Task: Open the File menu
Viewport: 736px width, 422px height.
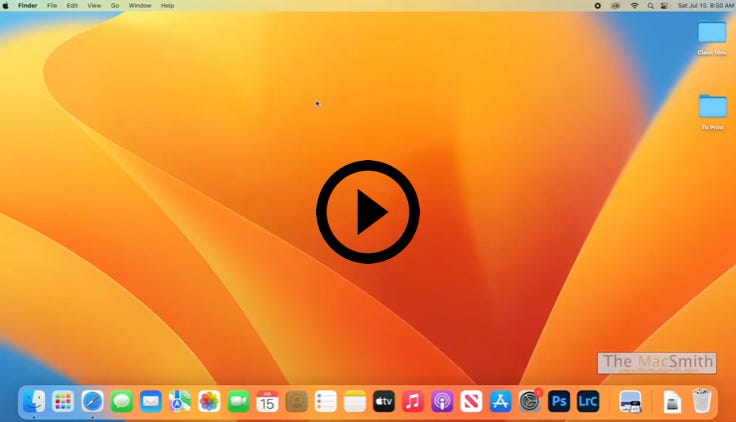Action: tap(52, 6)
